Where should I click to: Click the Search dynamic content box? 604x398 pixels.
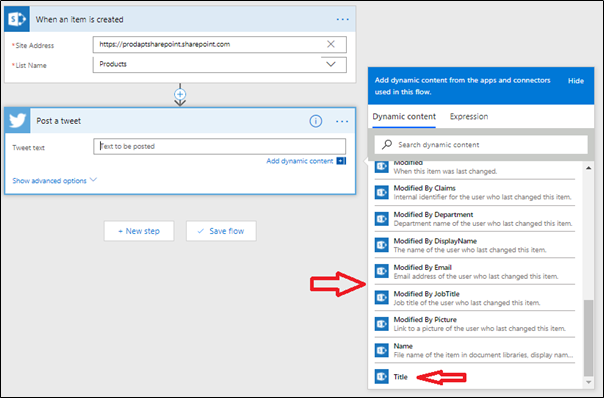481,144
